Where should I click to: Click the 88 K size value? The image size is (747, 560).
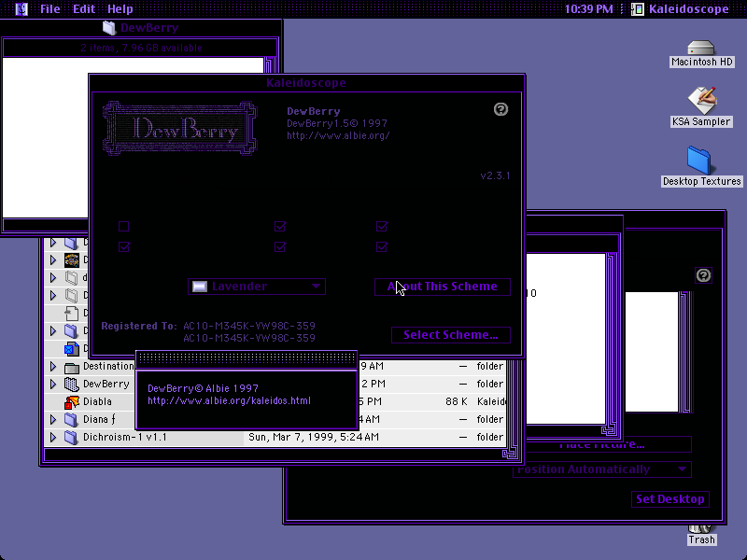pos(456,402)
